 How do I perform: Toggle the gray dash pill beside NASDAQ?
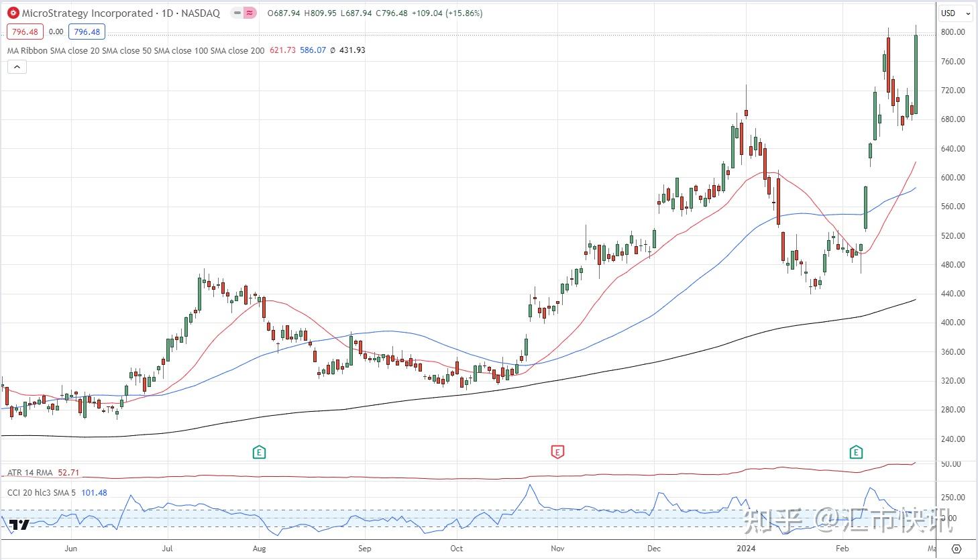[237, 13]
